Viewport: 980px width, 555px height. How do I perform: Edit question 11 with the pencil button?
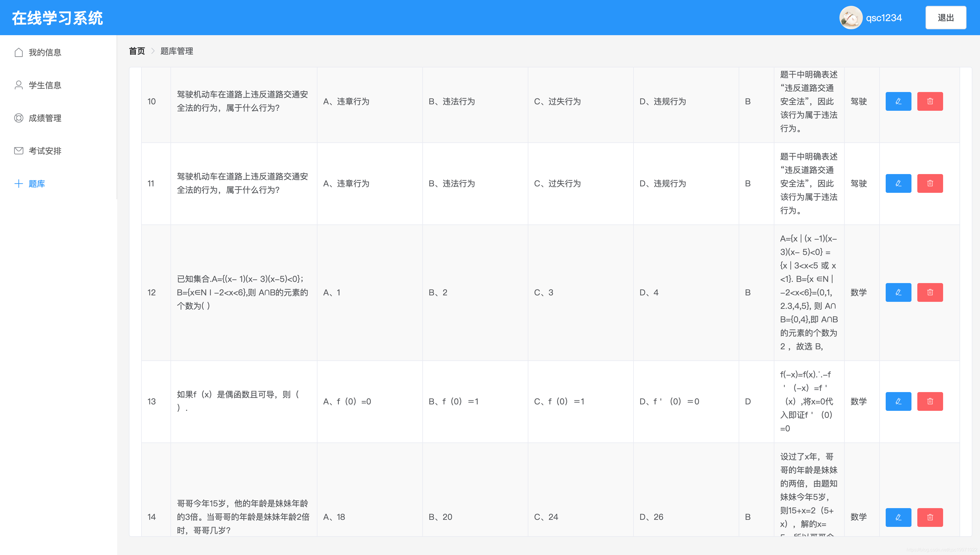[898, 183]
